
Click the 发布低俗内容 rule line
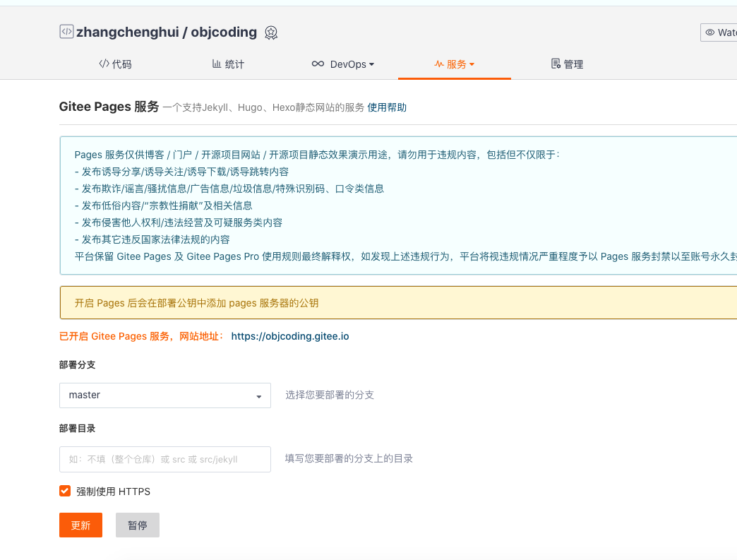click(x=163, y=205)
